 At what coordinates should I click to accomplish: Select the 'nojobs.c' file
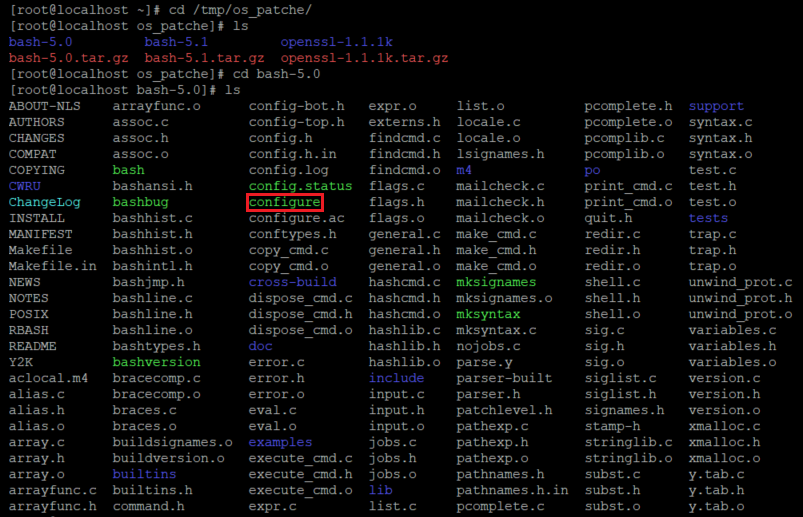pyautogui.click(x=488, y=346)
